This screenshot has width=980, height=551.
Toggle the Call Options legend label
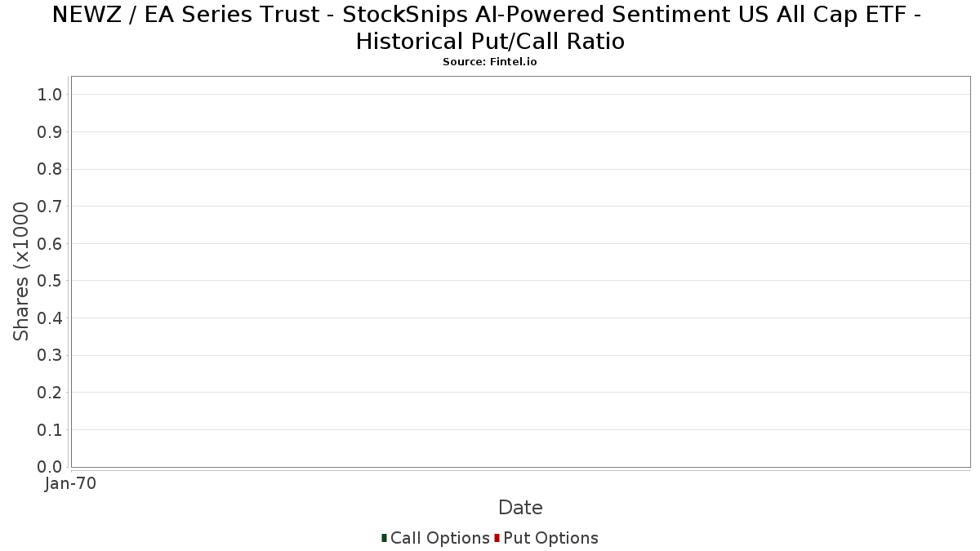439,538
